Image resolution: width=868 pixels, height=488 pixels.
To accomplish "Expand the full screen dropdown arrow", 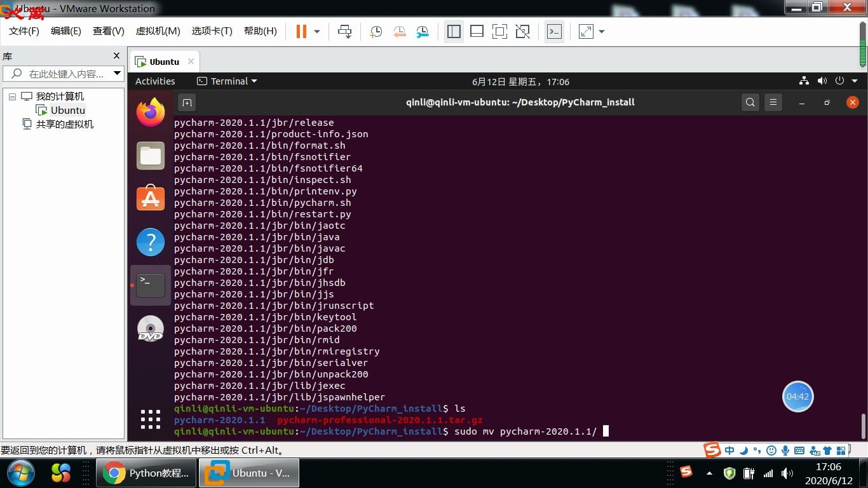I will pos(601,30).
